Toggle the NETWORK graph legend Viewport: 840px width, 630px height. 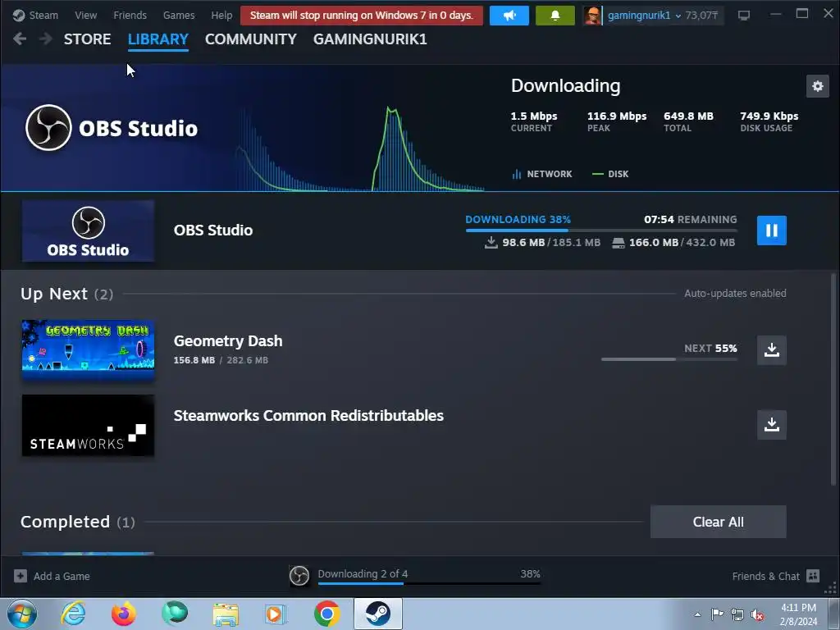click(x=542, y=174)
